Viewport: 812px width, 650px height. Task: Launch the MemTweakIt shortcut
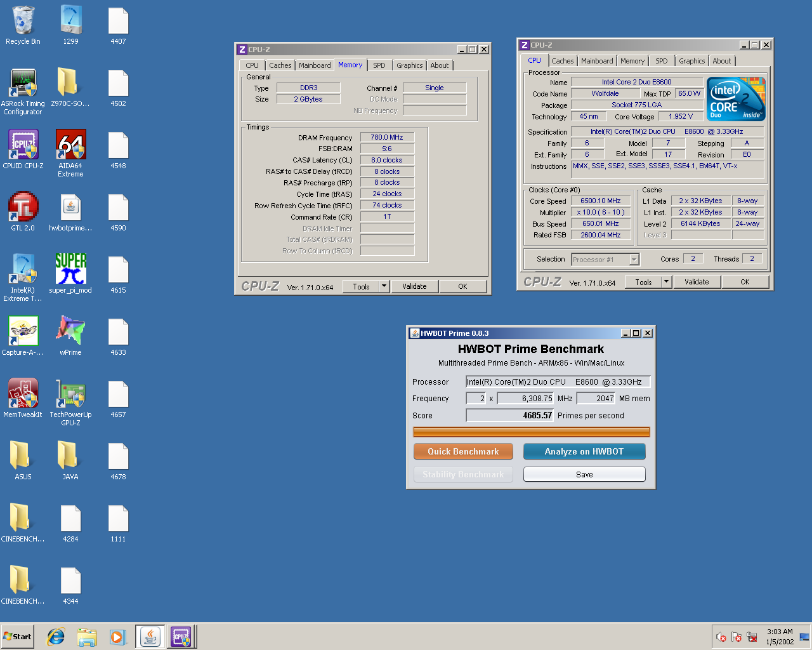23,399
